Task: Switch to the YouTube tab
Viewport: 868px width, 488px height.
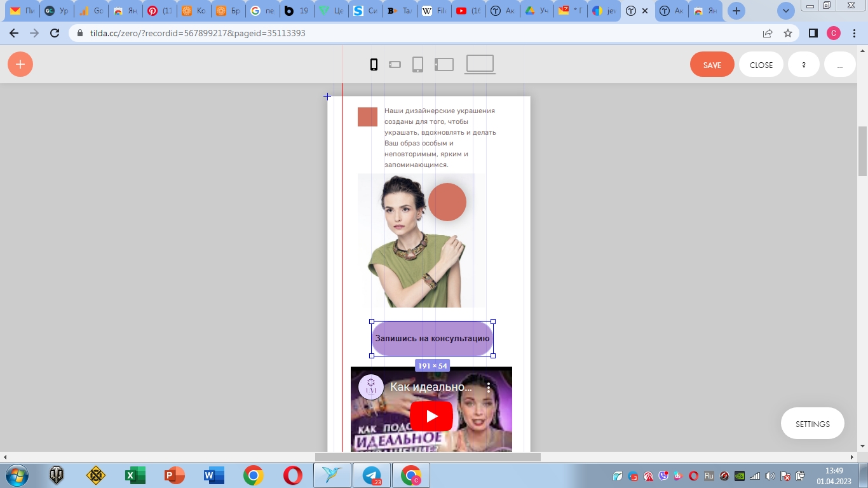Action: click(x=468, y=11)
